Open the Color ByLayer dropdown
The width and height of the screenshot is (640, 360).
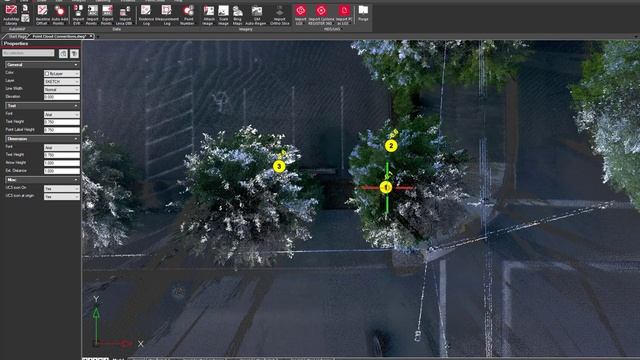(x=62, y=73)
